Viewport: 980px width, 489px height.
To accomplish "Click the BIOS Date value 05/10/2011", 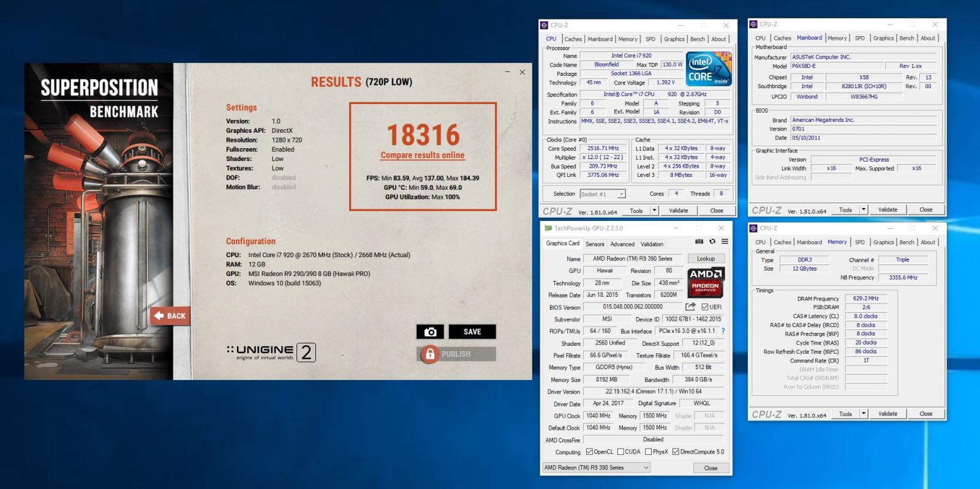I will [x=864, y=138].
